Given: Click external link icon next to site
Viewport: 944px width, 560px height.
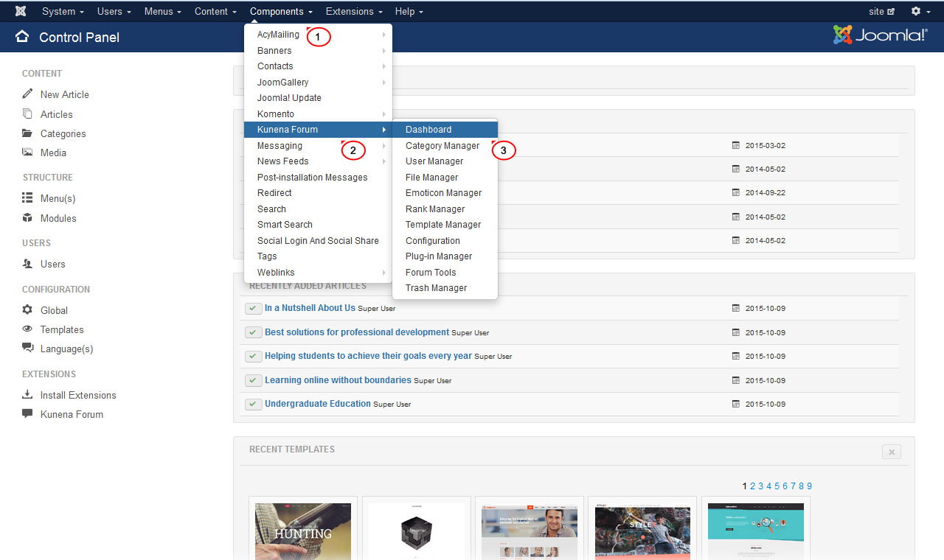Looking at the screenshot, I should point(891,12).
